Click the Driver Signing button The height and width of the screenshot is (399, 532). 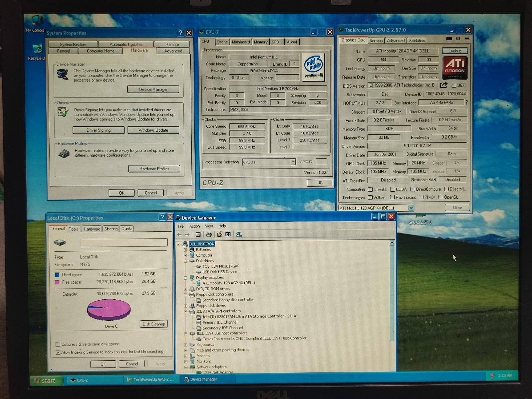pos(98,130)
